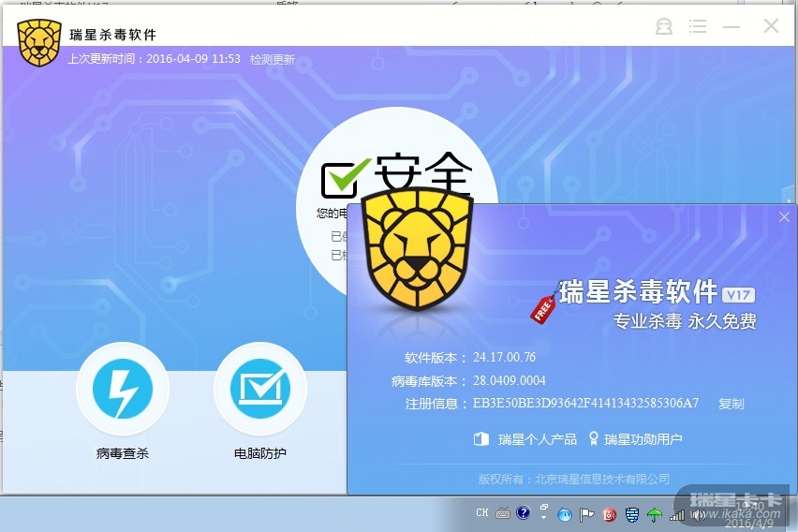Click 复制 to copy registration info

coord(731,404)
